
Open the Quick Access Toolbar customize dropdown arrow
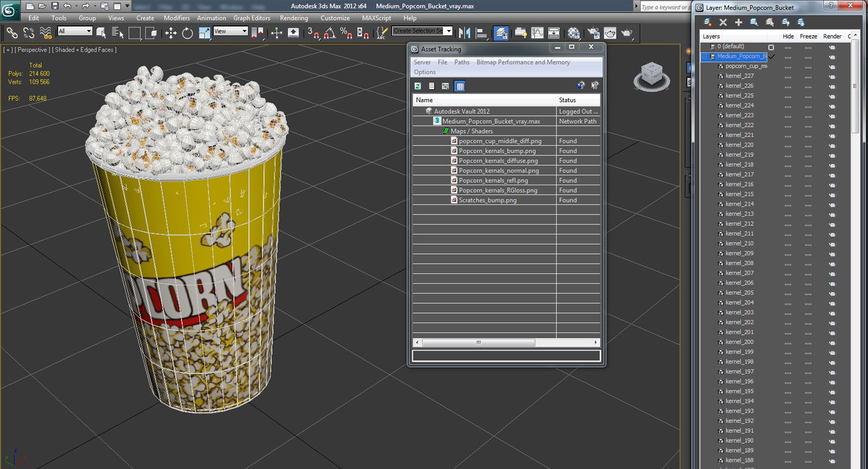[127, 6]
